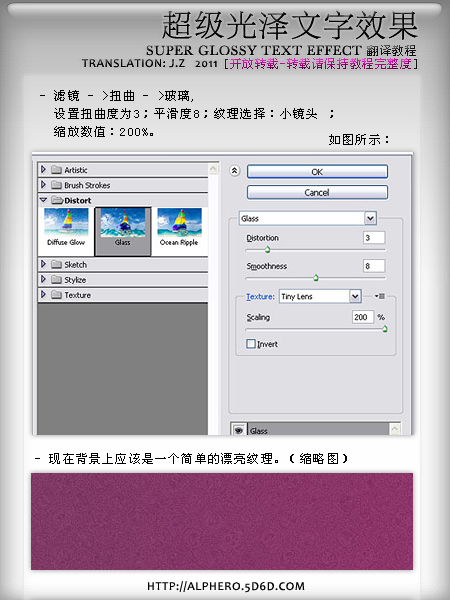Select the Diffuse Glow filter thumbnail
Screen dimensions: 450x600
coord(66,227)
